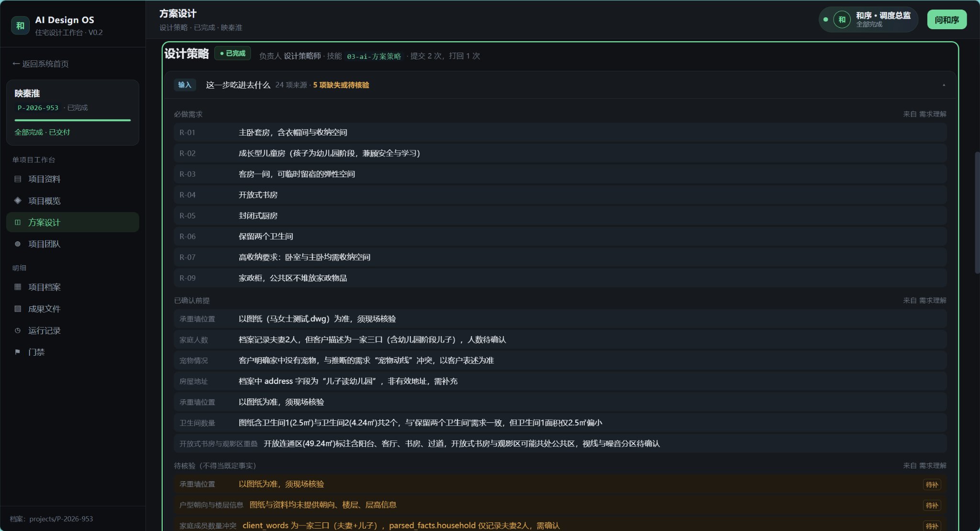Click the project progress bar in 映秦淮 card

point(73,120)
